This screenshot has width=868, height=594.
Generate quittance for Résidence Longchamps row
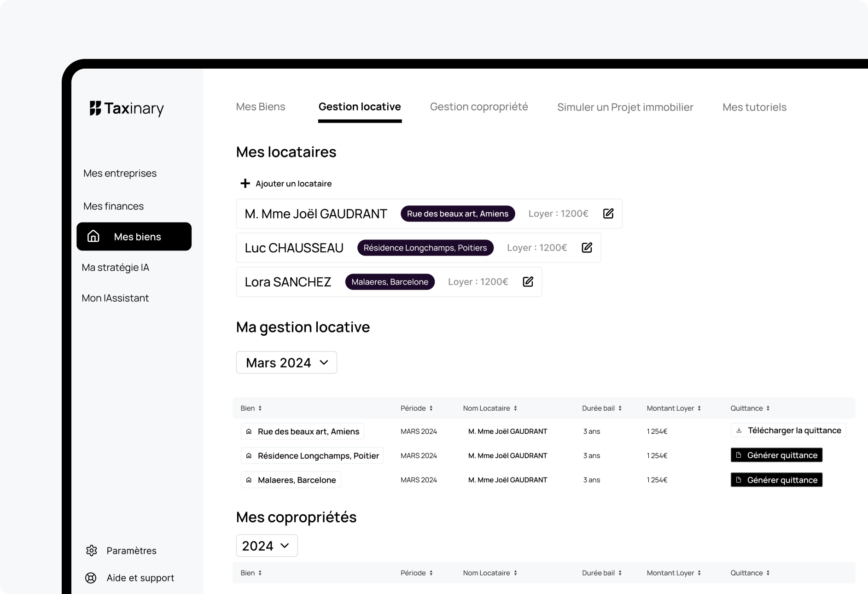point(776,455)
